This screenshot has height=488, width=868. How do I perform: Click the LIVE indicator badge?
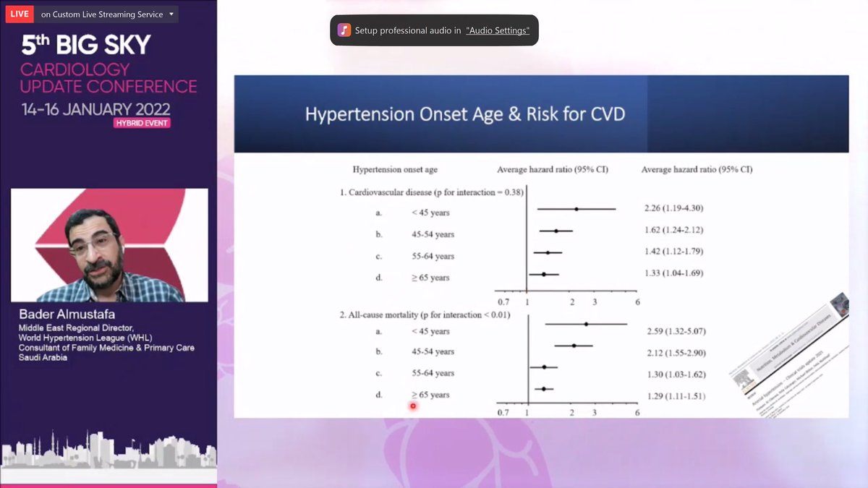click(x=19, y=14)
